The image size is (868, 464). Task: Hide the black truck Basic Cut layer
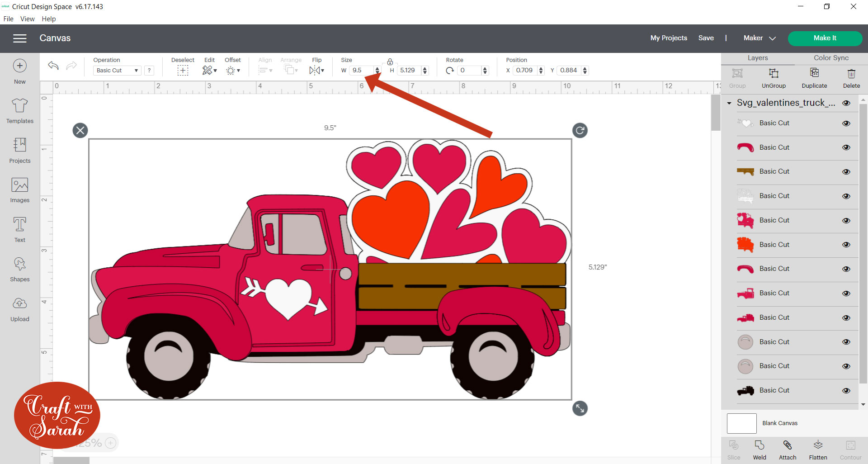(846, 391)
